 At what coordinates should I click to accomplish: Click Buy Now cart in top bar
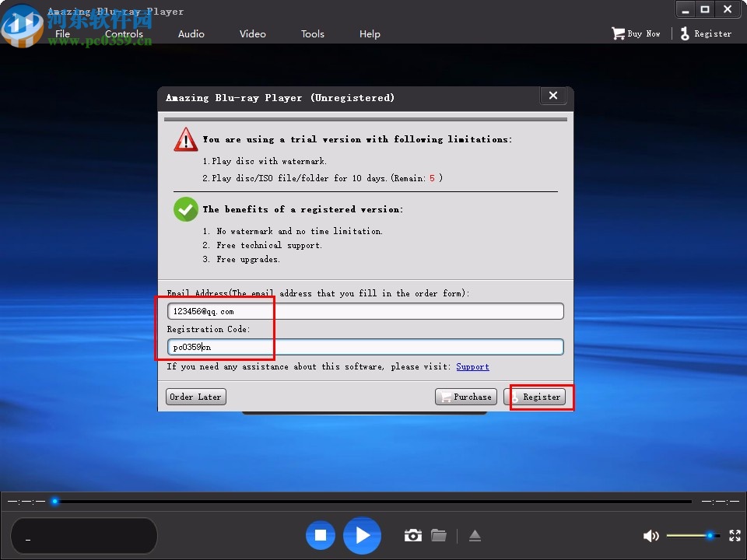point(636,33)
